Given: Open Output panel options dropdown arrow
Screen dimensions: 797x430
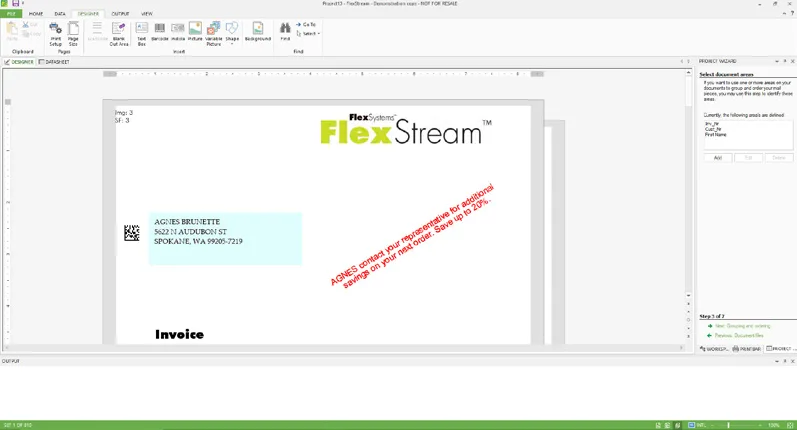Looking at the screenshot, I should [777, 361].
